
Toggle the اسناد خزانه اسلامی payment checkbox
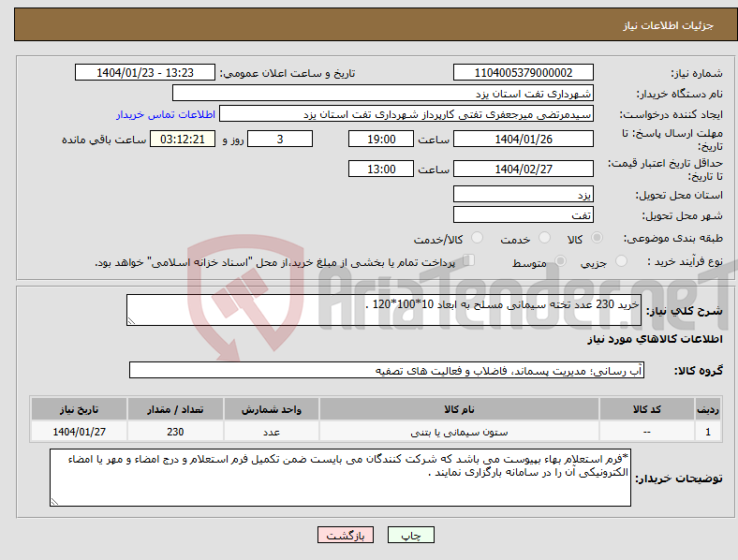469,260
